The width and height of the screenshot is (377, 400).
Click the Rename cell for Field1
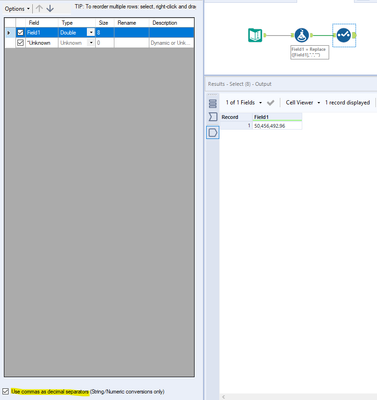[132, 33]
